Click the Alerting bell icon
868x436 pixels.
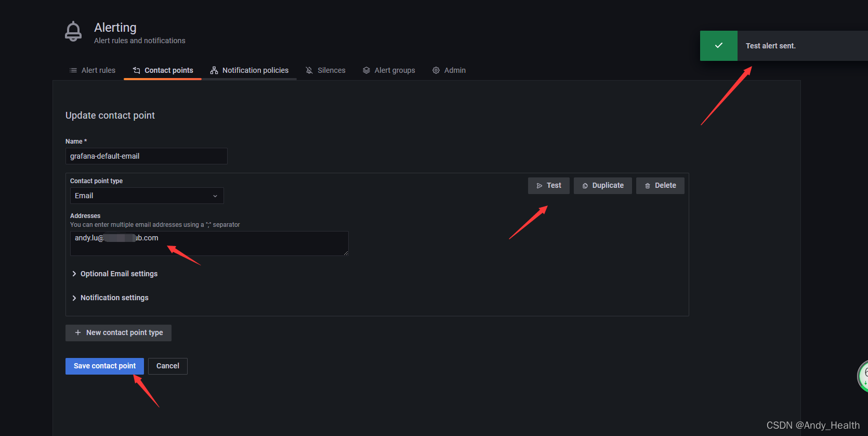(x=73, y=31)
